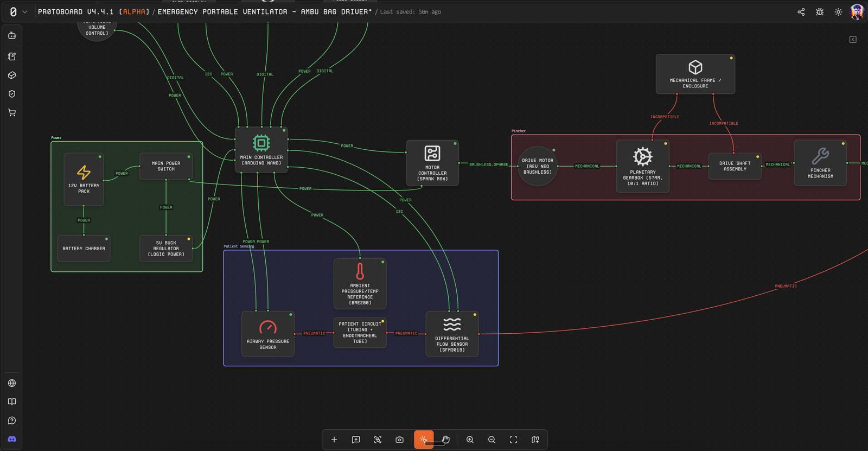Viewport: 868px width, 451px height.
Task: Click the project title Emergency Portable Ventilator
Action: (x=265, y=12)
